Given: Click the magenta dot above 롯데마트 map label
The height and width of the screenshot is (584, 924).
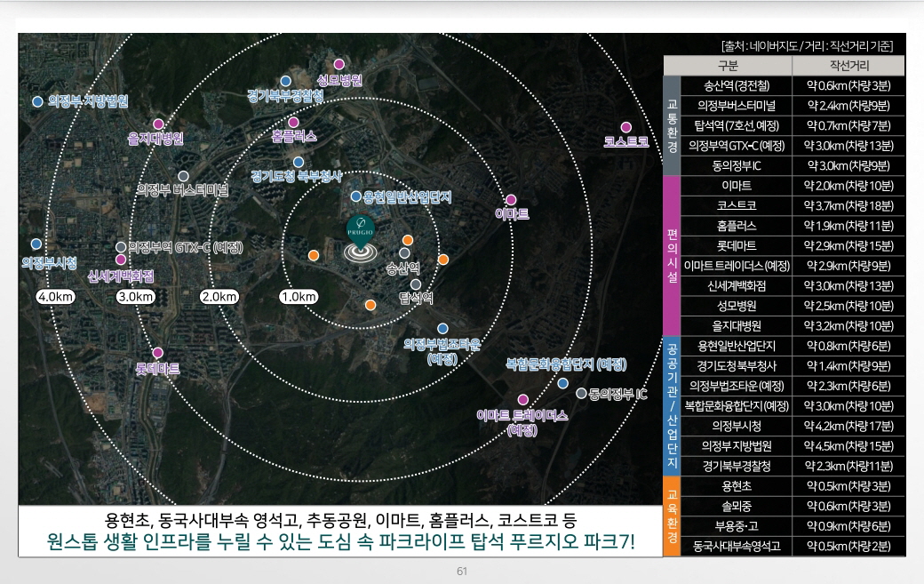Looking at the screenshot, I should 158,352.
